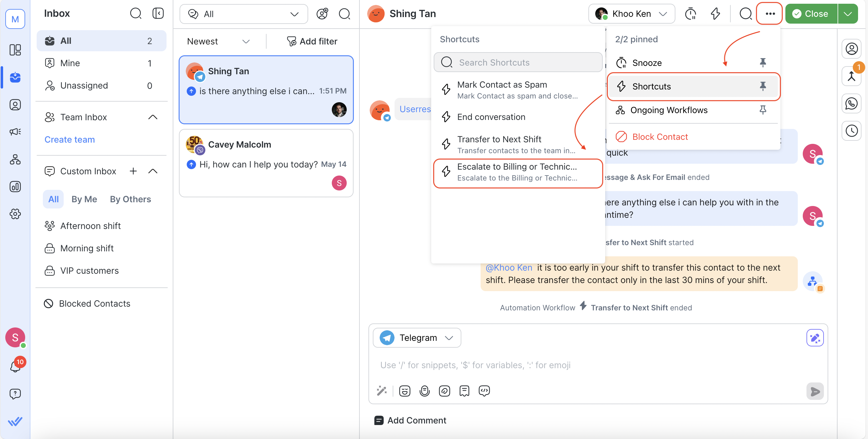Select Block Contact from the menu
This screenshot has height=439, width=868.
click(660, 136)
